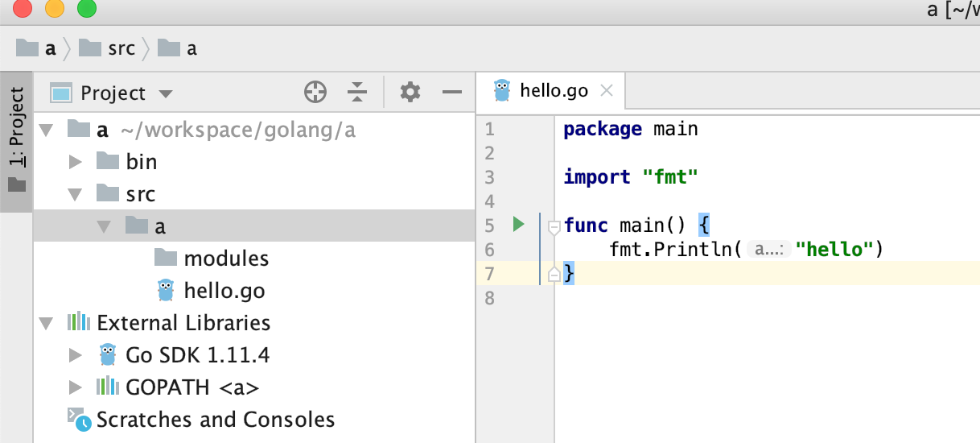Open Project panel settings gear
The width and height of the screenshot is (980, 443).
pyautogui.click(x=410, y=93)
